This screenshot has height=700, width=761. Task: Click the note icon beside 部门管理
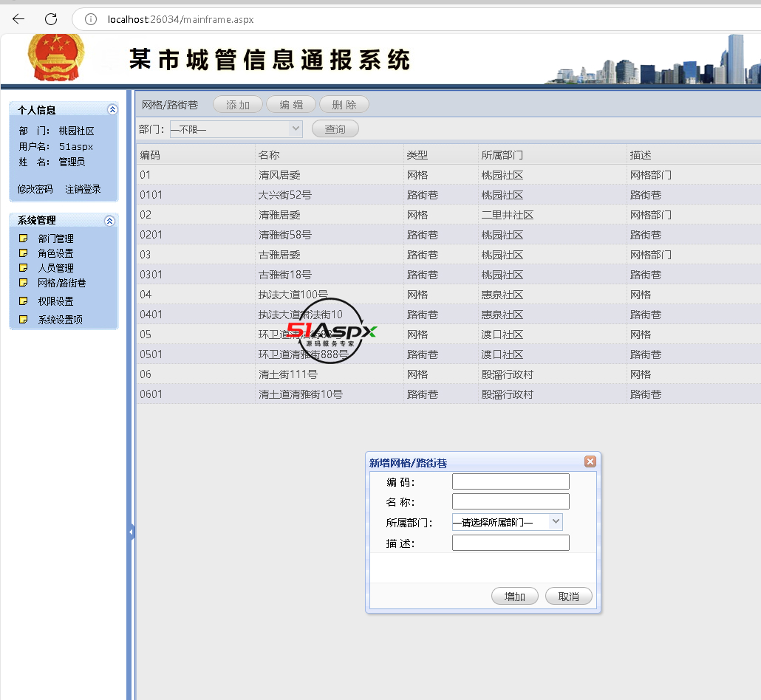24,239
